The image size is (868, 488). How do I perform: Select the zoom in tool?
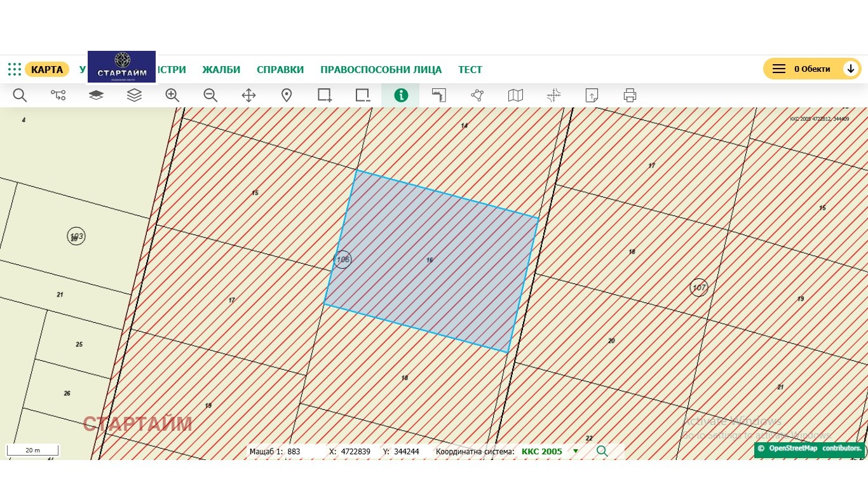tap(172, 95)
